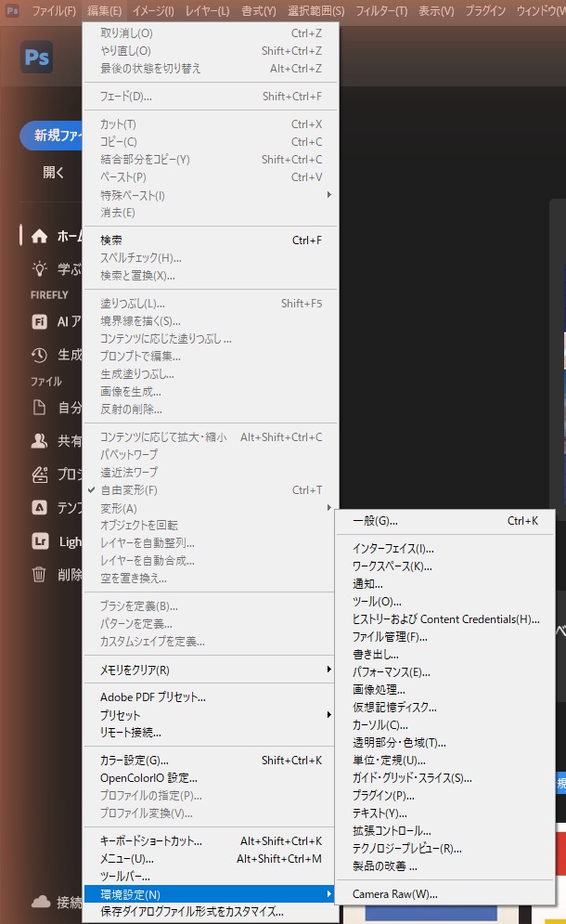
Task: Choose Adobe PDF プリセット... menu item
Action: click(211, 697)
